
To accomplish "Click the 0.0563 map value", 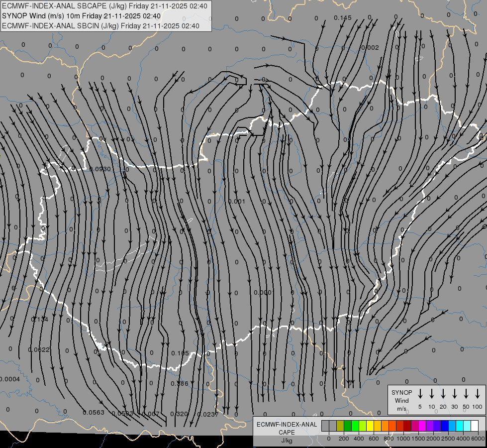I will [x=94, y=413].
